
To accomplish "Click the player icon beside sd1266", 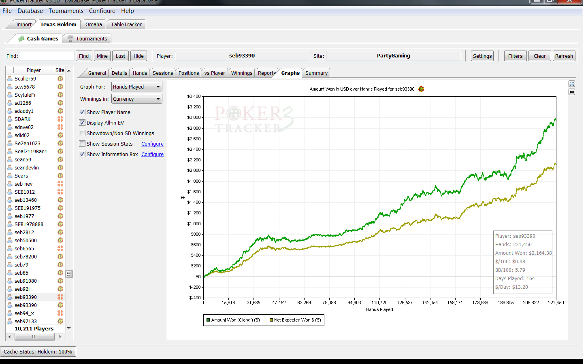I will click(10, 103).
